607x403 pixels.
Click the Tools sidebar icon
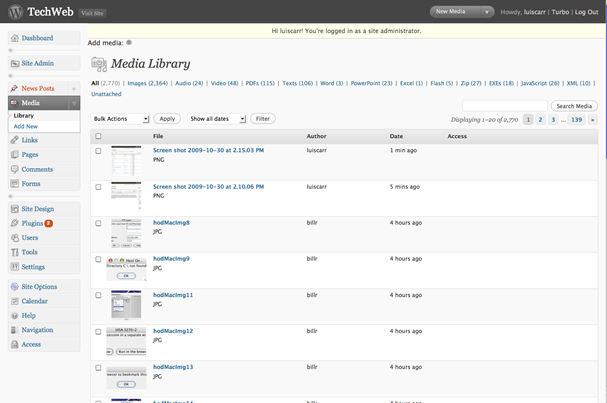click(14, 252)
